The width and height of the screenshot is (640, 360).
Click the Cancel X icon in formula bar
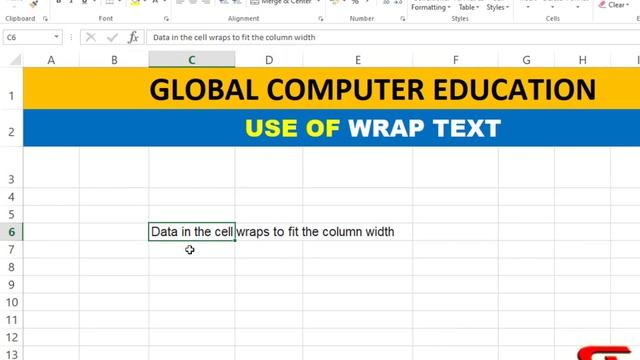point(91,38)
